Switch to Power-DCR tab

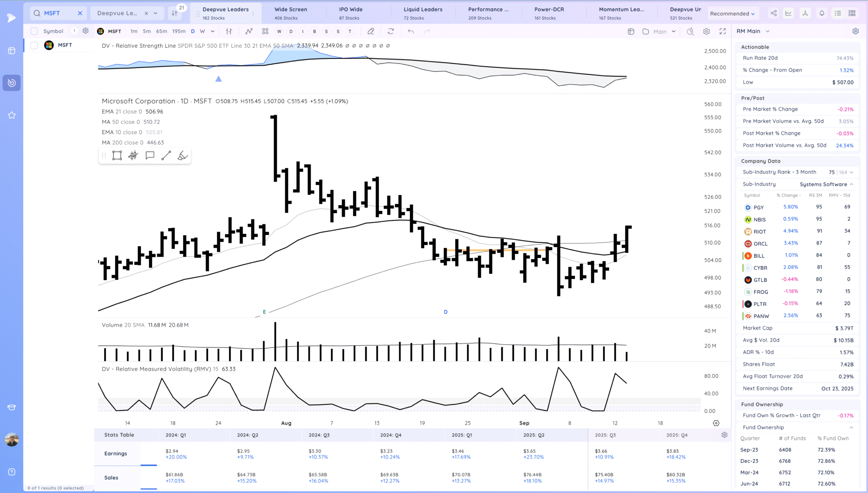pyautogui.click(x=549, y=13)
